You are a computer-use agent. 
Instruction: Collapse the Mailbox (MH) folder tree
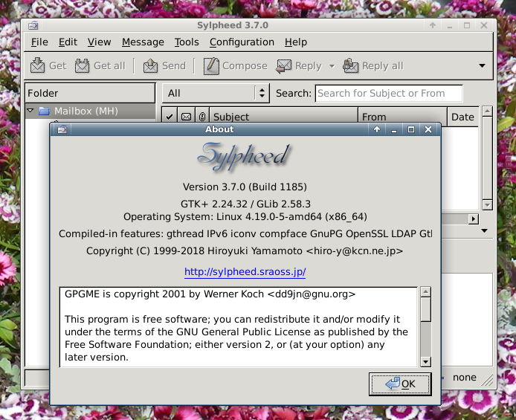click(30, 111)
